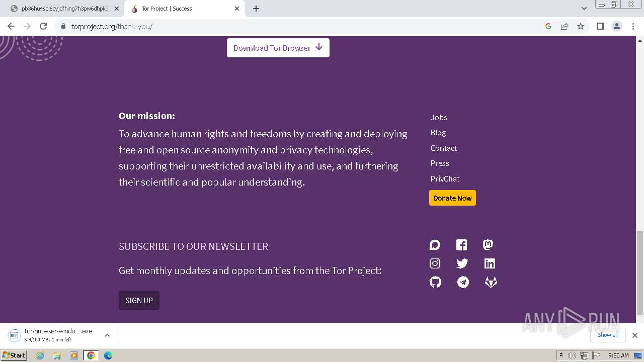Screen dimensions: 644x362
Task: Open the Telegram social icon
Action: [463, 282]
